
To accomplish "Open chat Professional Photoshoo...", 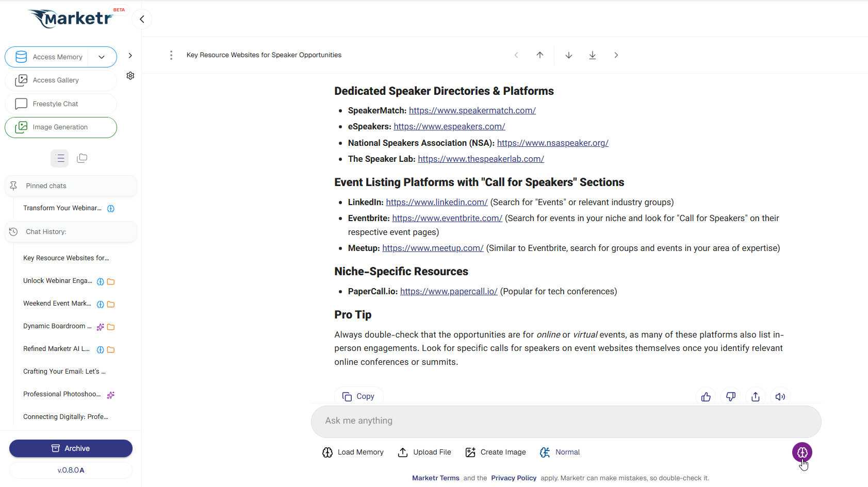I will [x=62, y=394].
